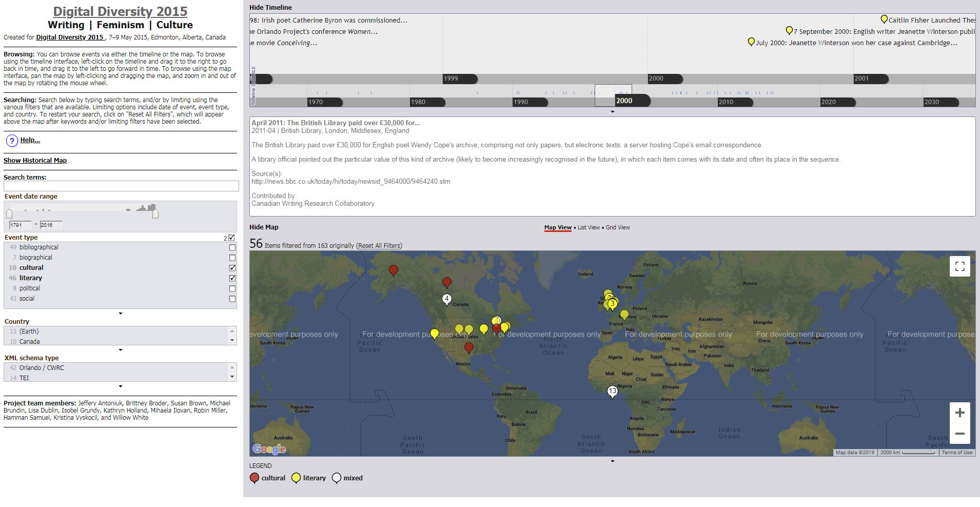Click Reset All Filters link
The image size is (980, 507).
click(x=380, y=246)
